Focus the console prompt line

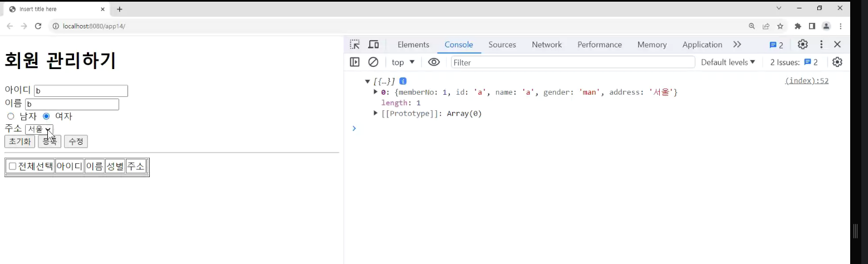point(596,129)
